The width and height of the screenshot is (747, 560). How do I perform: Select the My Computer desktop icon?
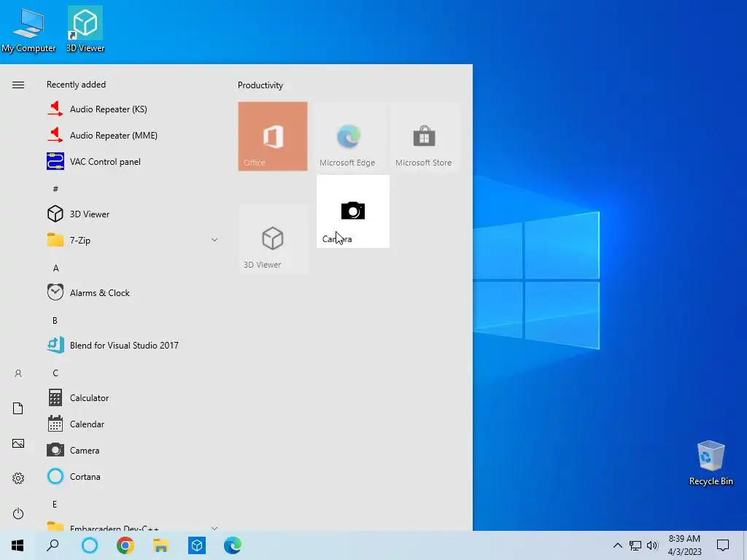28,29
